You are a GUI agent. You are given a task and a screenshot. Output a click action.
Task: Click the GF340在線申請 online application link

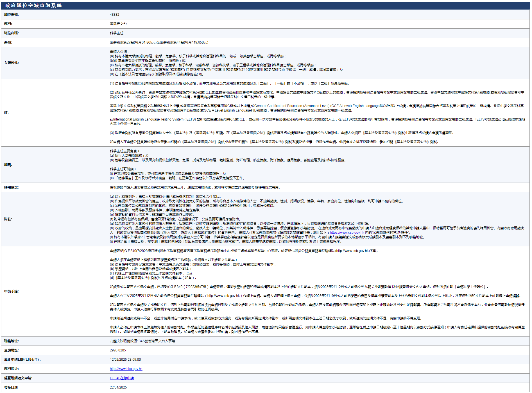(x=122, y=378)
